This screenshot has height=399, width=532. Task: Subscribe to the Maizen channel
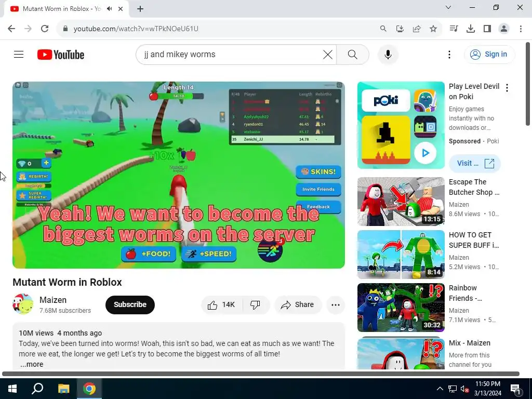130,304
